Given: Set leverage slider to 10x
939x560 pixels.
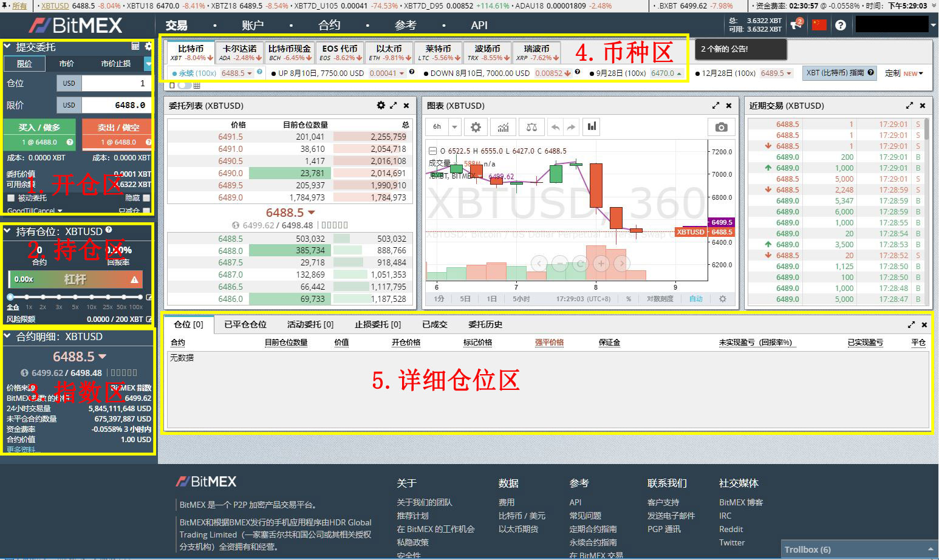Looking at the screenshot, I should 92,297.
